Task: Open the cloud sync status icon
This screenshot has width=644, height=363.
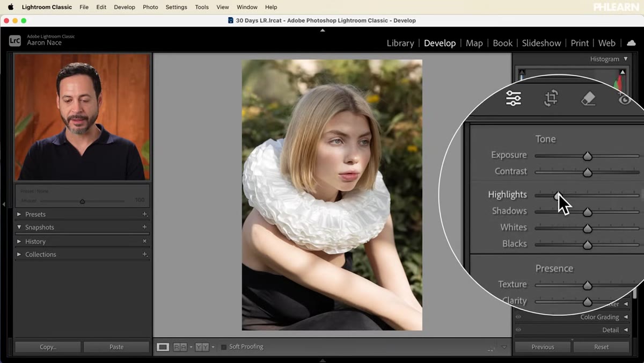Action: point(631,43)
